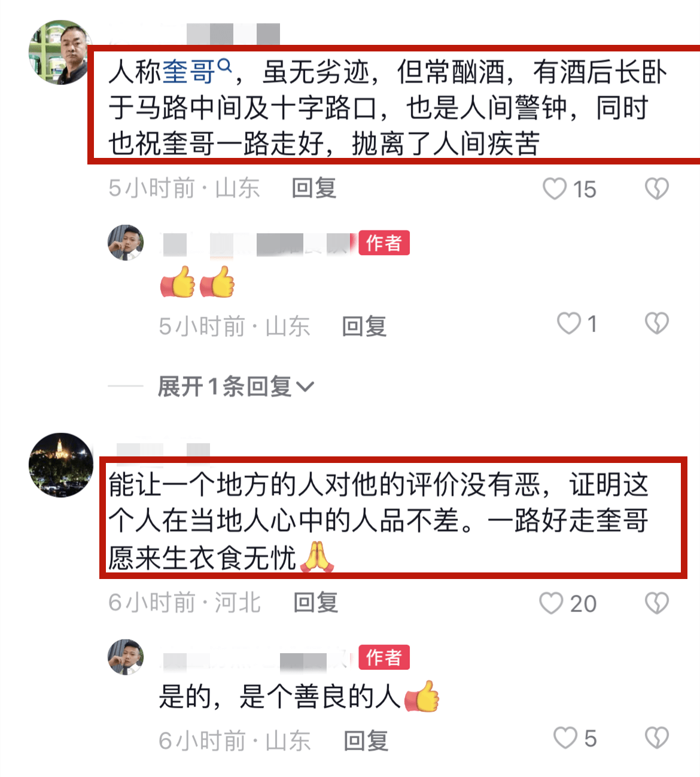Viewport: 700px width, 777px height.
Task: Reply to the author's emoji comment
Action: point(364,327)
